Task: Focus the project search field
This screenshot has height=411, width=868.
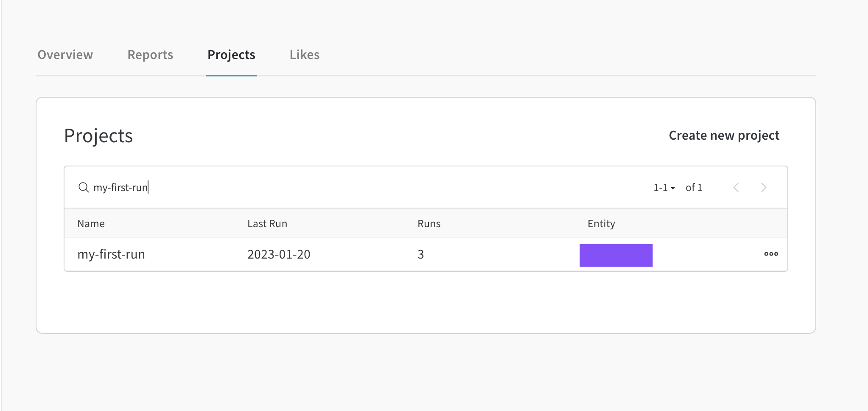Action: 339,187
